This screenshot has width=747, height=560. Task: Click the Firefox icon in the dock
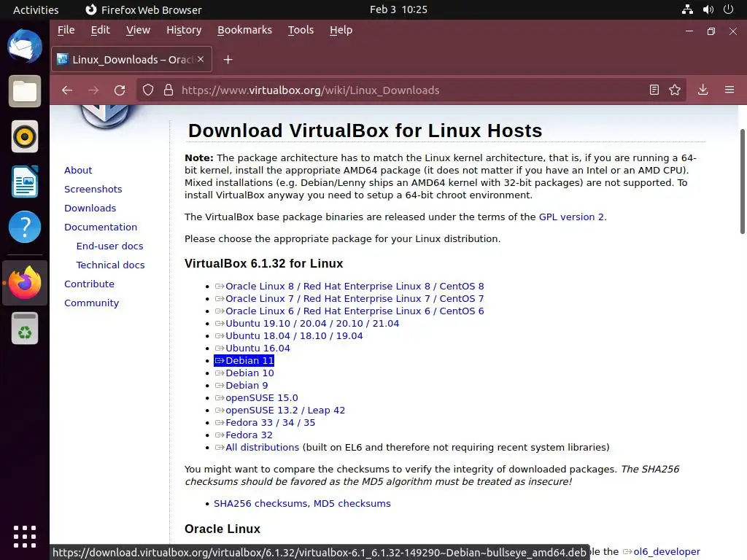(25, 282)
